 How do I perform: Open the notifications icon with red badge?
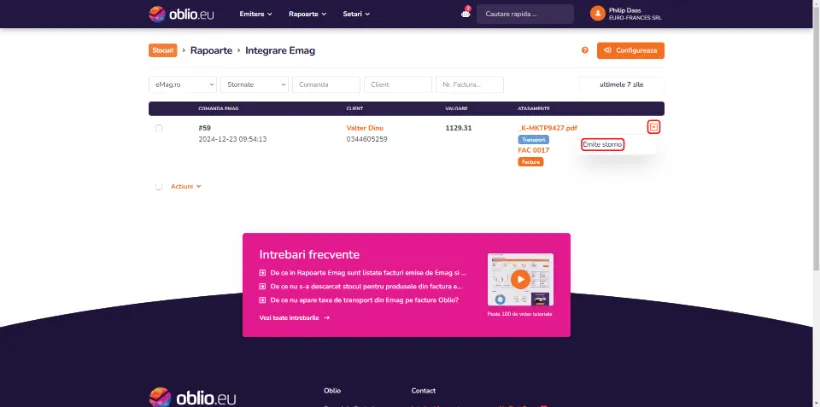[465, 14]
